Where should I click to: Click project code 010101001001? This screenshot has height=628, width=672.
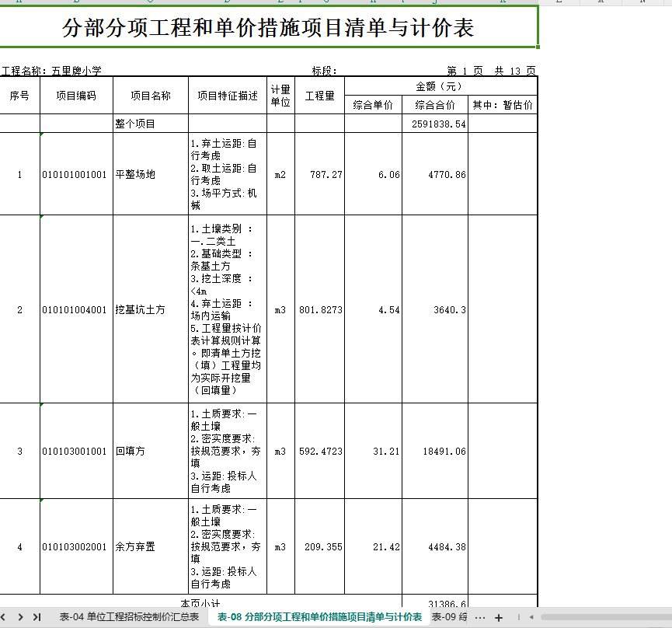[x=76, y=174]
